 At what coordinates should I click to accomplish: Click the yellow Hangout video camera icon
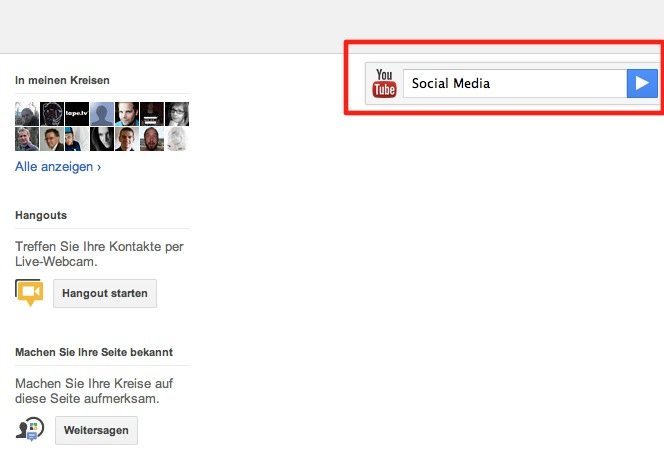pyautogui.click(x=29, y=293)
